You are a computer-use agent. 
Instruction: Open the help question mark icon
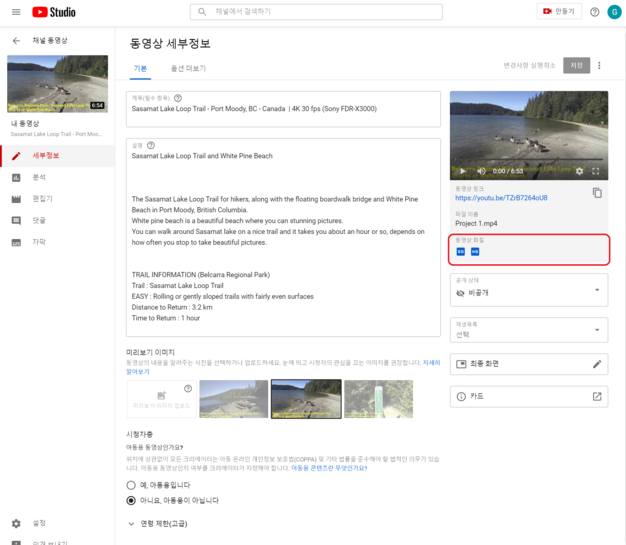[594, 12]
